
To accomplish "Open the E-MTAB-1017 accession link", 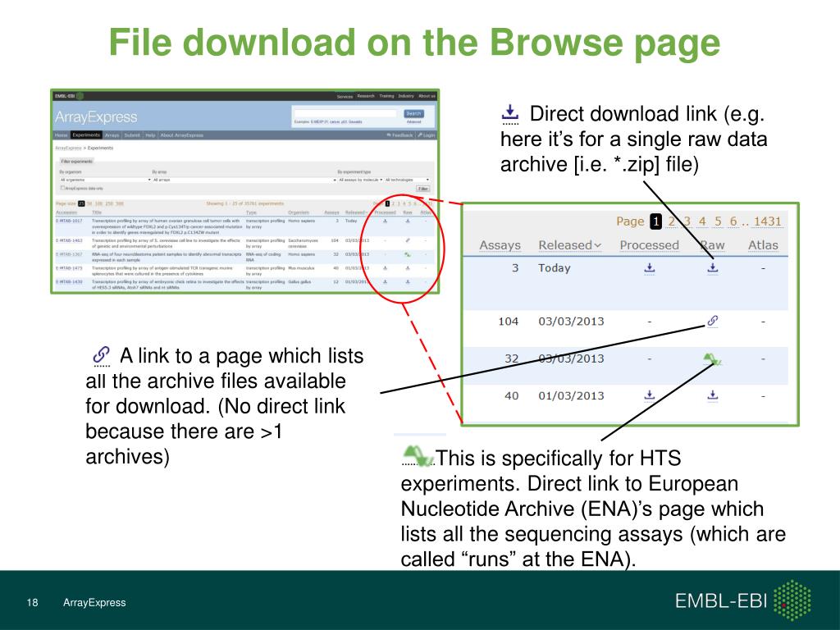I will 69,221.
